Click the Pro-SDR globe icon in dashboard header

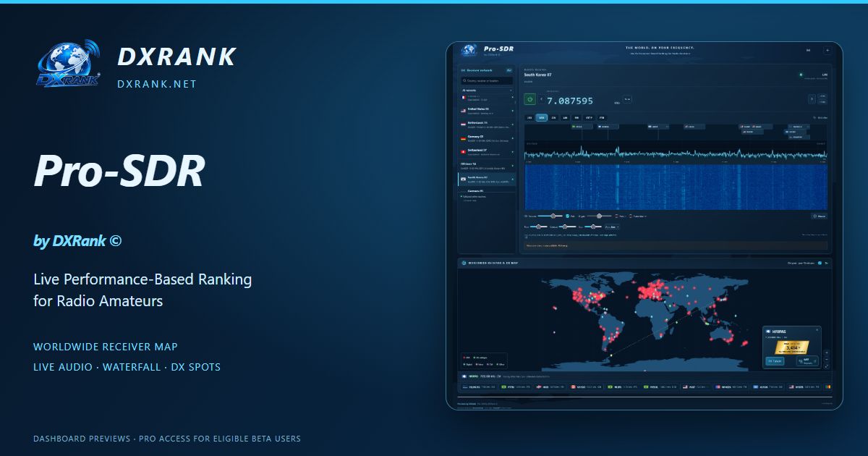point(469,50)
